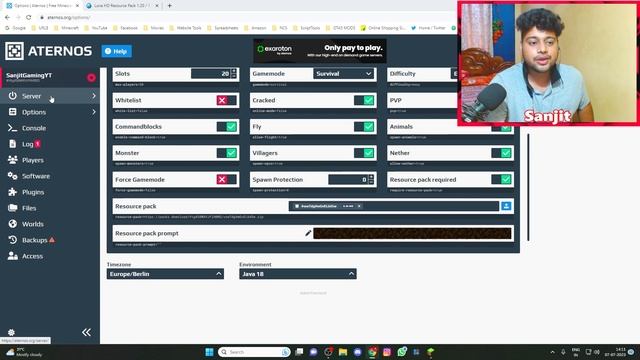Viewport: 640px width, 360px height.
Task: Toggle the Resource pack required switch
Action: [x=502, y=180]
